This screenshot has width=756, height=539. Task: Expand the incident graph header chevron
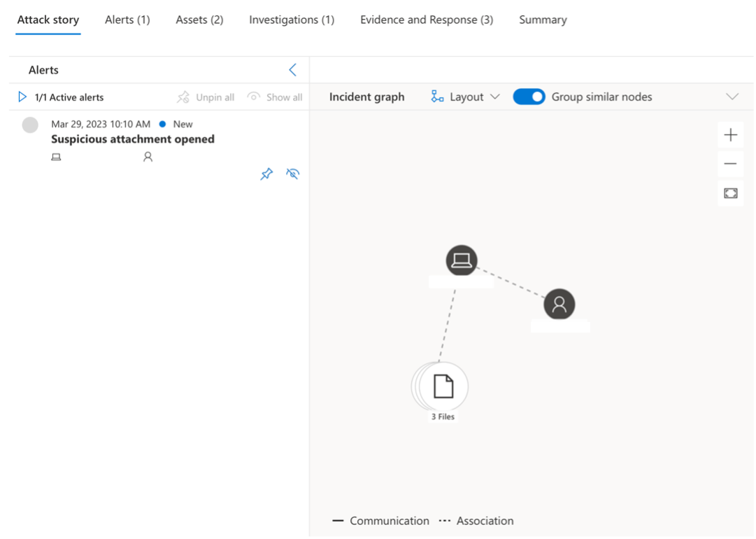tap(732, 97)
